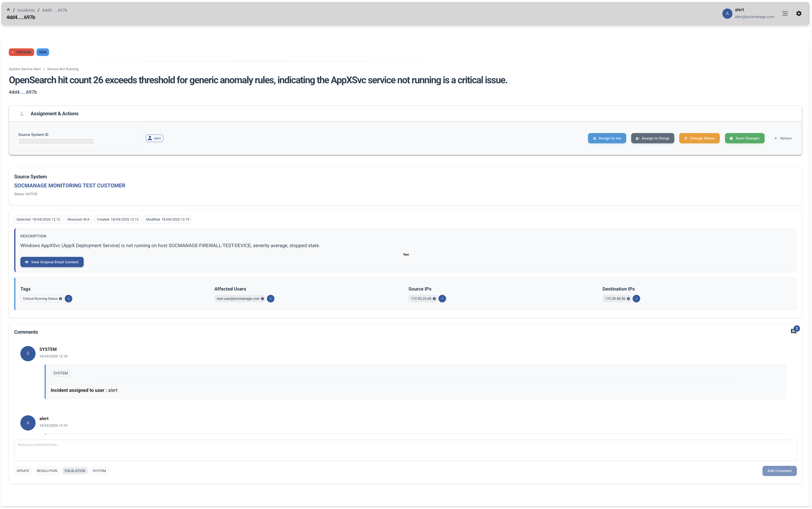Click the comments count badge icon

(x=794, y=330)
